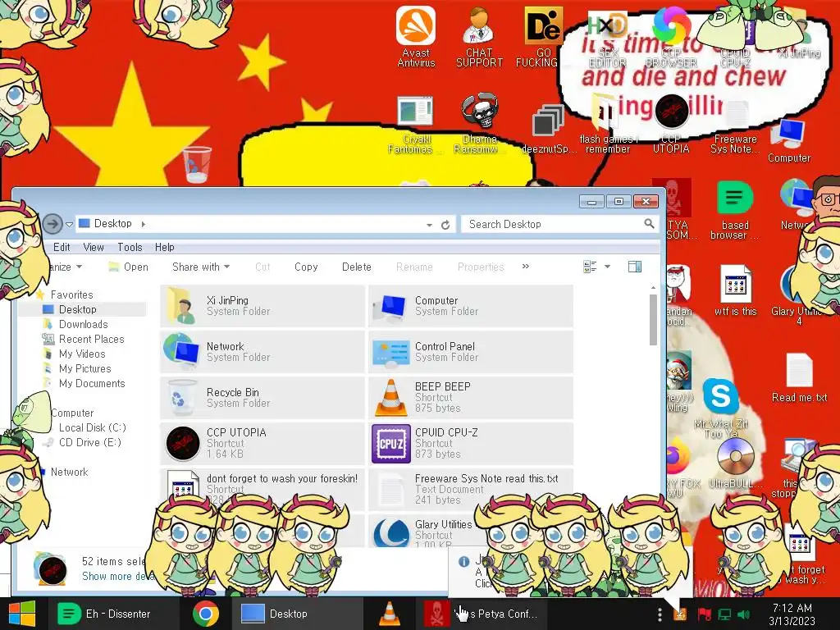Screen dimensions: 840x630
Task: Select Local Disk (C:) in tree
Action: pos(92,427)
